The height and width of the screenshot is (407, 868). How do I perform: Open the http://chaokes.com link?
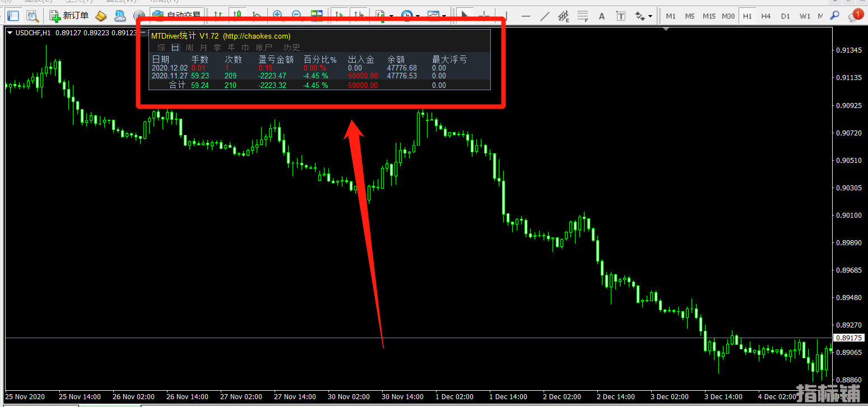pyautogui.click(x=257, y=36)
